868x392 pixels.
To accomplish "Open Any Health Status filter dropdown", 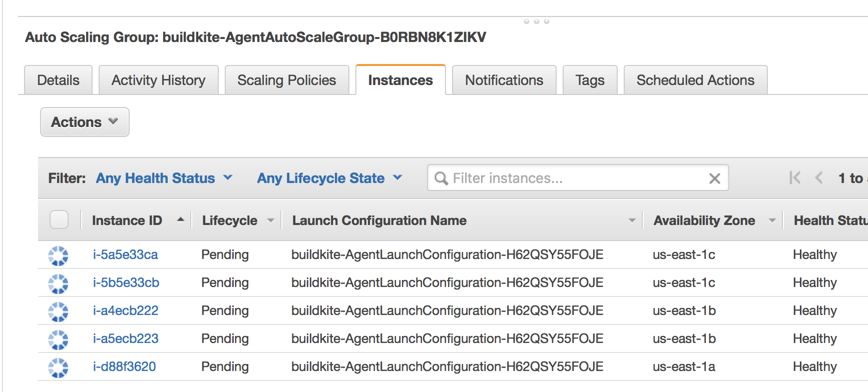I will 164,178.
